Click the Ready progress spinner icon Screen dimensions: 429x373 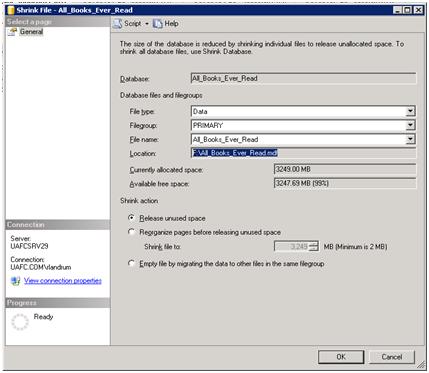pyautogui.click(x=20, y=322)
